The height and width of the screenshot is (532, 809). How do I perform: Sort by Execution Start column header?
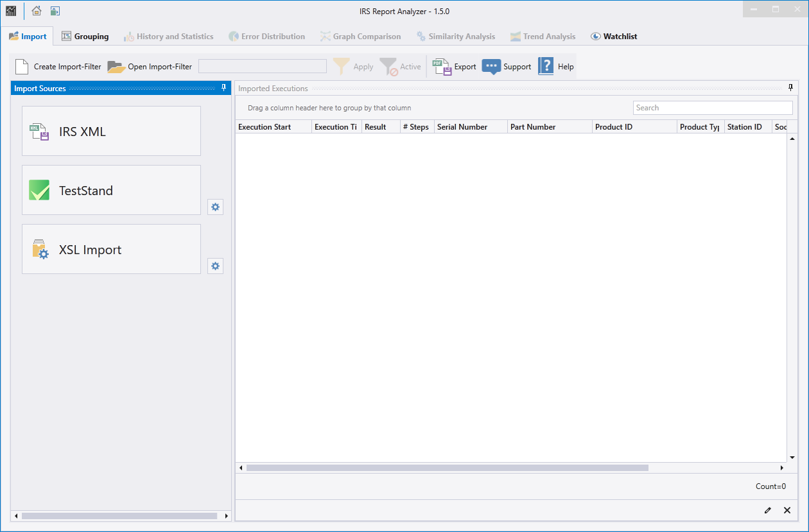pos(274,127)
